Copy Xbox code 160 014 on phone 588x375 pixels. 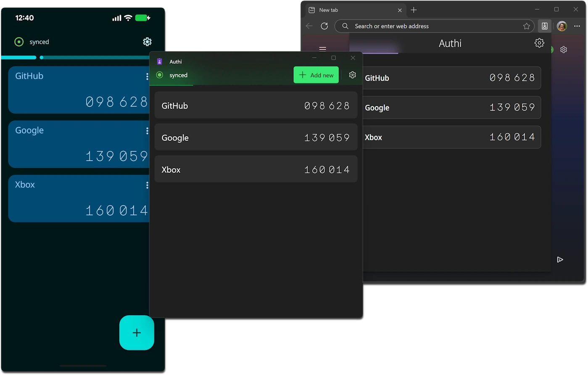click(117, 210)
